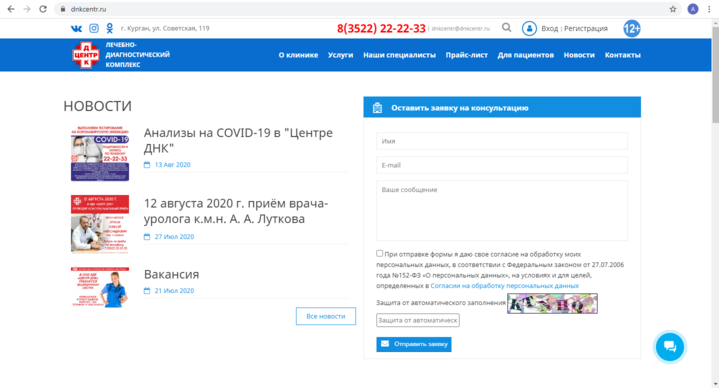Click the 27 Июл 2020 date
Viewport: 719px width, 388px height.
(174, 237)
